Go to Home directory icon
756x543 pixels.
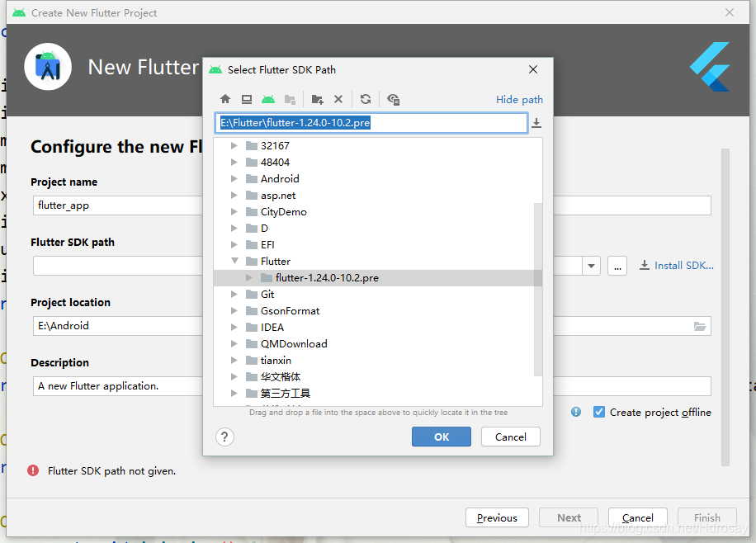[225, 99]
